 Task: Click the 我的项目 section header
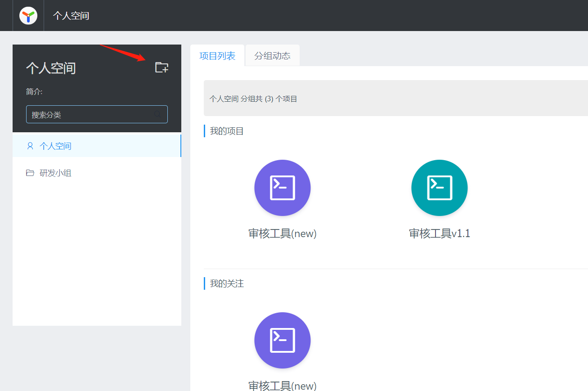[227, 131]
